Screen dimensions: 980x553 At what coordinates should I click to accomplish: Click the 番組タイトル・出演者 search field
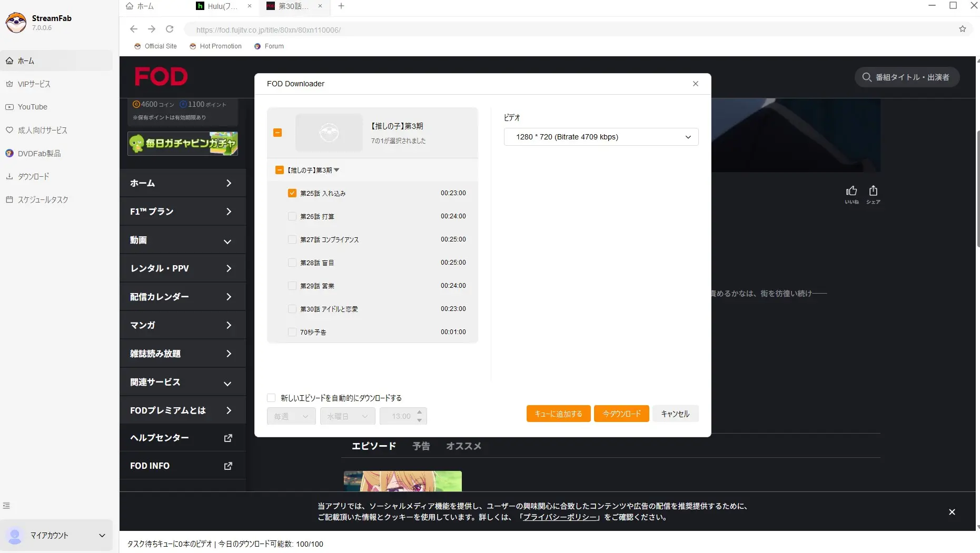(x=907, y=77)
